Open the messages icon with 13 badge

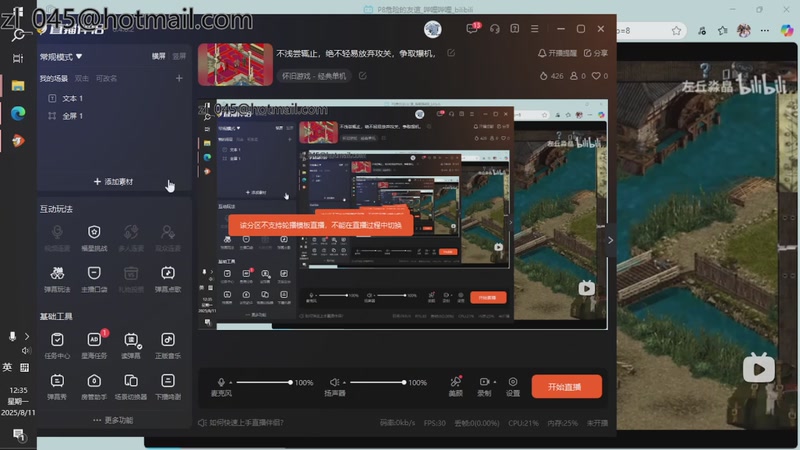tap(472, 29)
